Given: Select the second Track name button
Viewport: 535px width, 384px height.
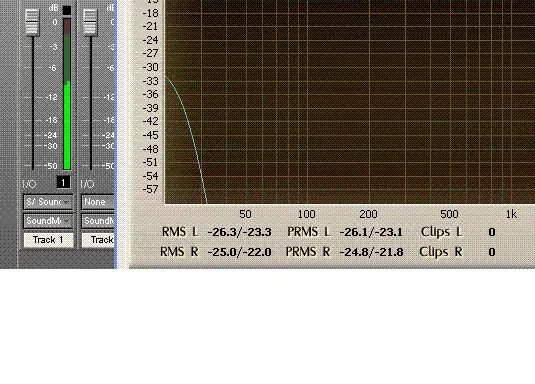Looking at the screenshot, I should click(x=98, y=240).
